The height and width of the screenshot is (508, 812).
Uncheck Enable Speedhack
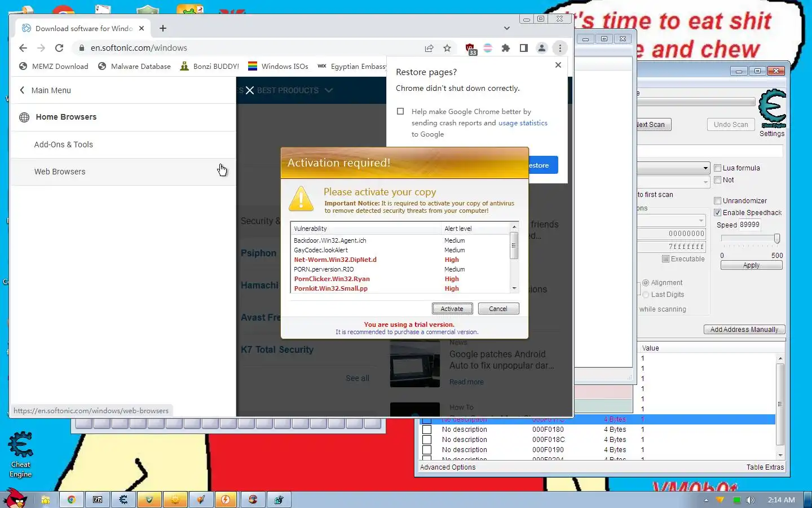click(x=718, y=212)
